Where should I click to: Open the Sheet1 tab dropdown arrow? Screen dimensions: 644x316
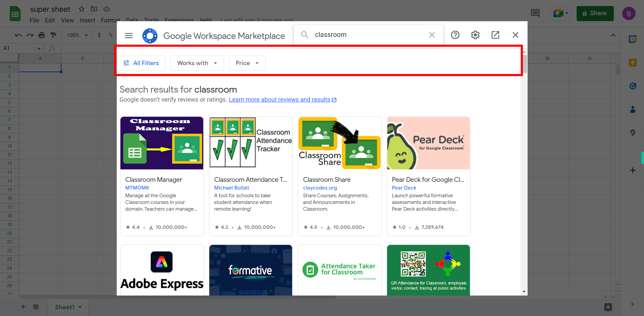coord(80,307)
